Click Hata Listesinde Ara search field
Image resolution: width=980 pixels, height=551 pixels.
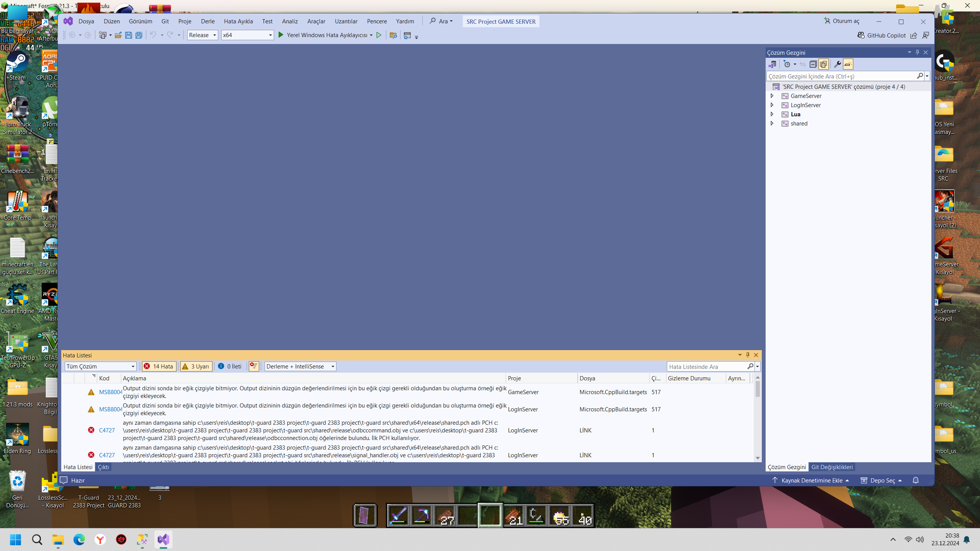click(707, 367)
